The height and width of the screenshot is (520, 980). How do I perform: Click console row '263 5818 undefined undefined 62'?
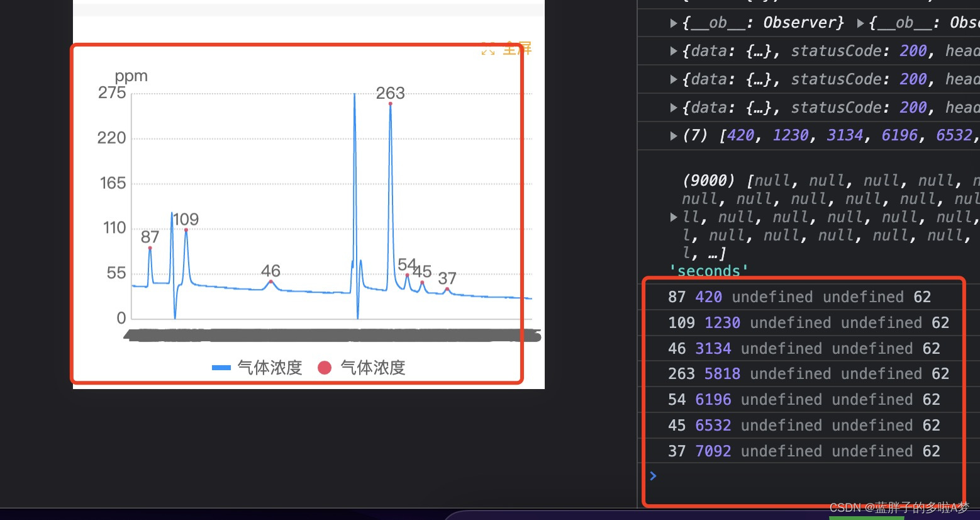click(808, 374)
